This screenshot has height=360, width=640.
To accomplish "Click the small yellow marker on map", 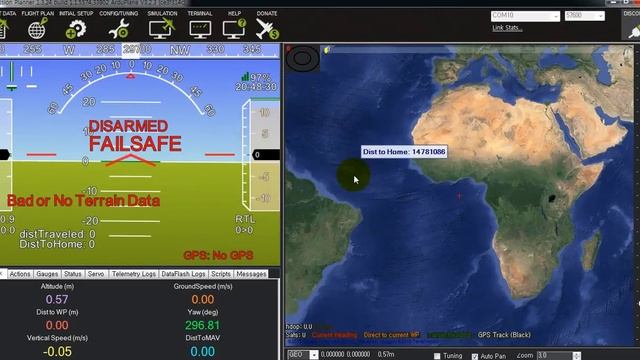I will point(326,50).
